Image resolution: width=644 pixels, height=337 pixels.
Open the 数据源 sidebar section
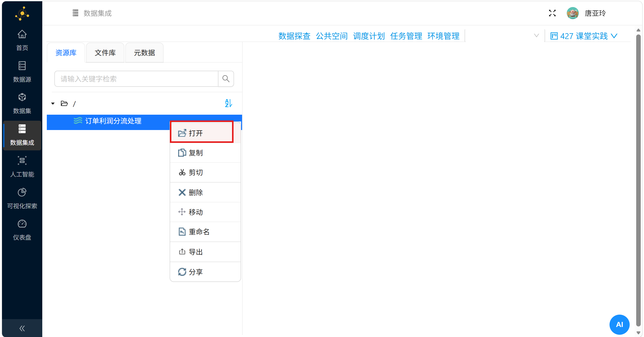pos(22,72)
